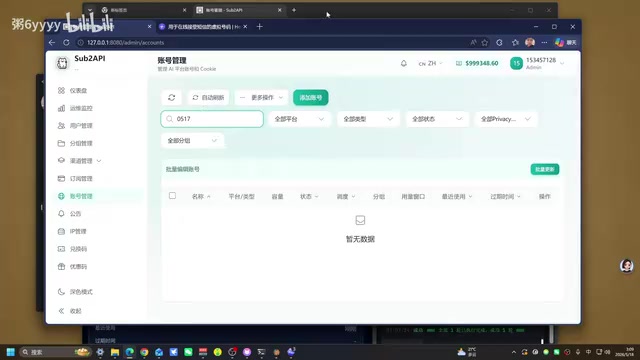Open the Account management globe item
This screenshot has width=640, height=360.
click(76, 196)
